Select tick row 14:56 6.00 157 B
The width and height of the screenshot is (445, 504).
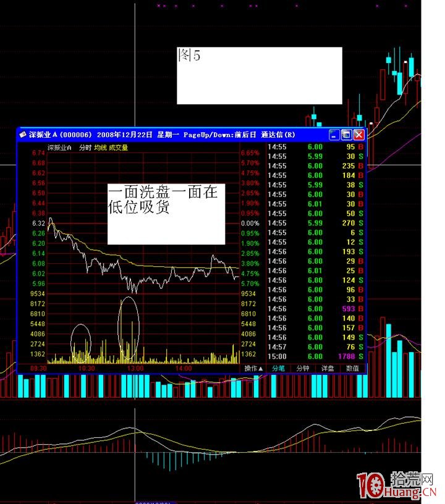pos(315,328)
